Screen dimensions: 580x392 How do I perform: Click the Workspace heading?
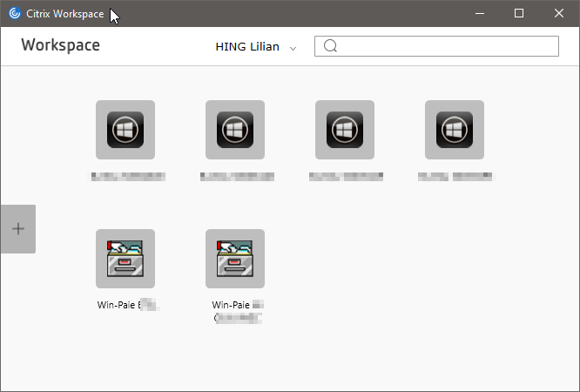60,45
